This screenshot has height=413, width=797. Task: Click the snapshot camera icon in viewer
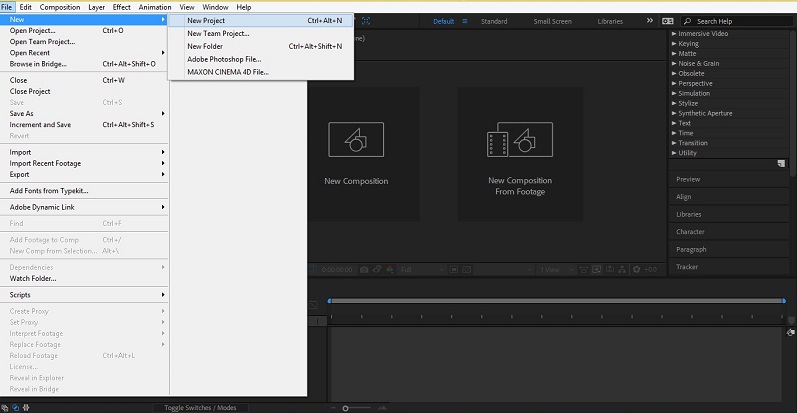coord(364,269)
